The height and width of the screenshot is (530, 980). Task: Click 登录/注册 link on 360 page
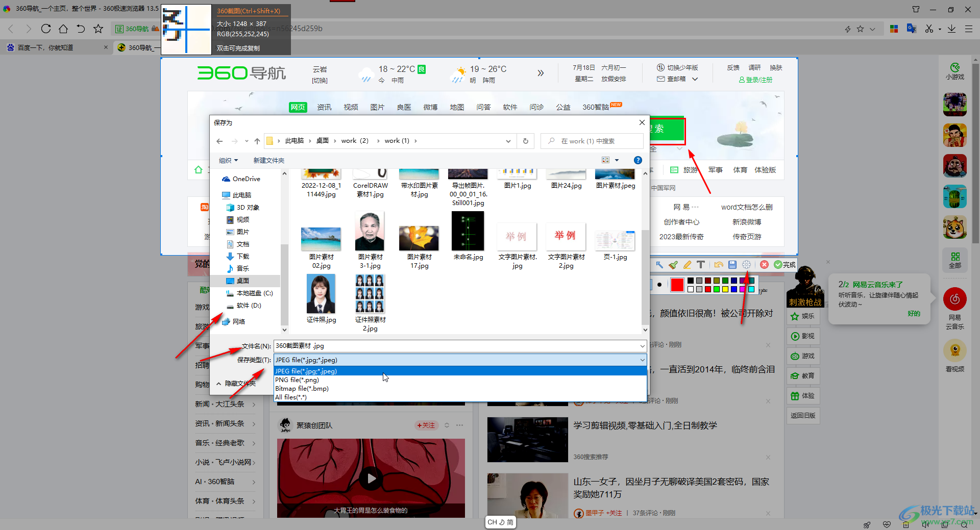tap(755, 80)
